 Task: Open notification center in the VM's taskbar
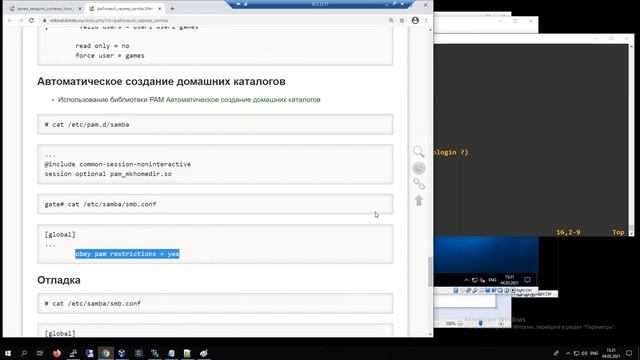527,280
